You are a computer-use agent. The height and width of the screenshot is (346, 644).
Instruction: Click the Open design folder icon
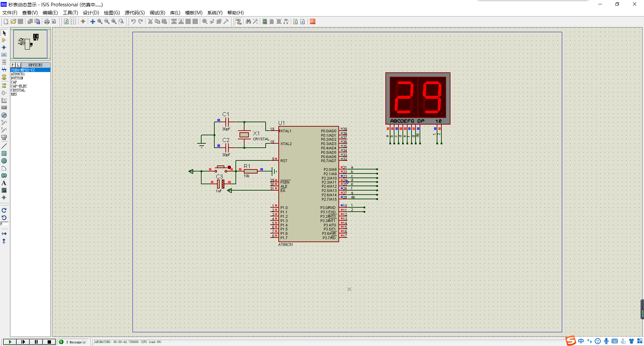tap(13, 21)
